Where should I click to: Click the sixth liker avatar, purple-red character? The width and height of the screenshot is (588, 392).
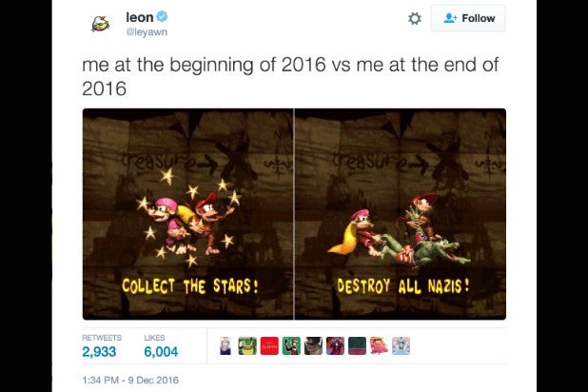point(335,345)
